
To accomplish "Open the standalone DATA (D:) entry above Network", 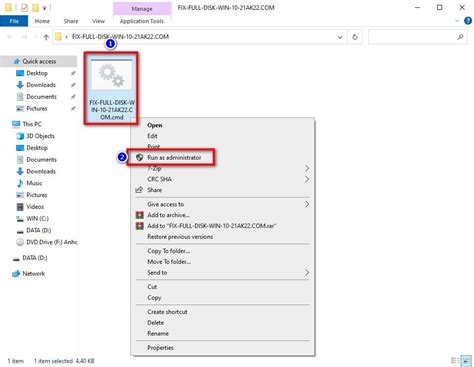I will coord(35,258).
